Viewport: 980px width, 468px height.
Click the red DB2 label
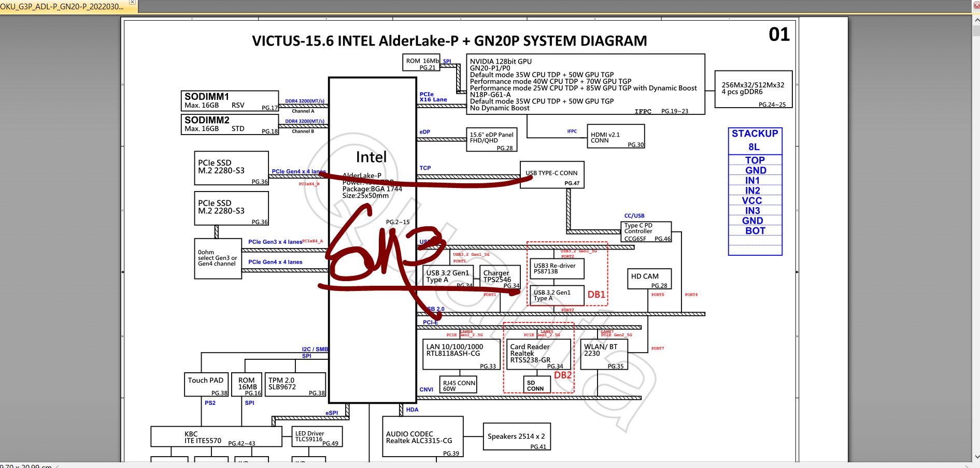point(563,375)
